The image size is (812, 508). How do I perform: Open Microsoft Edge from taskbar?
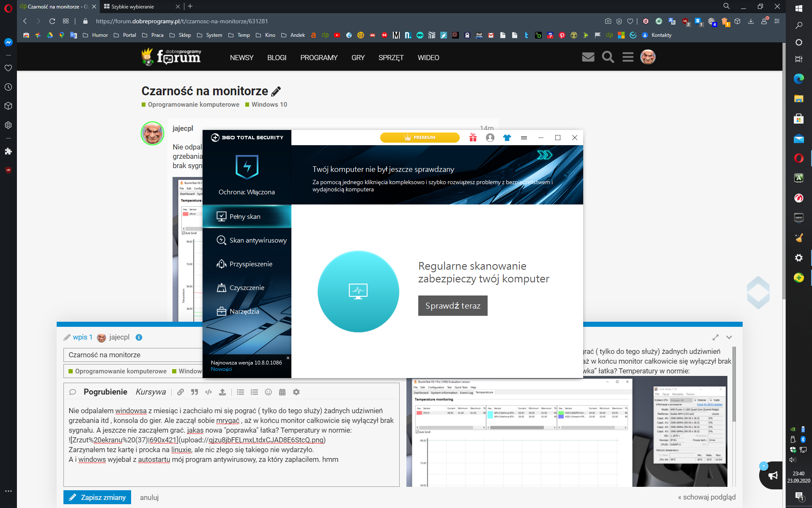point(798,79)
